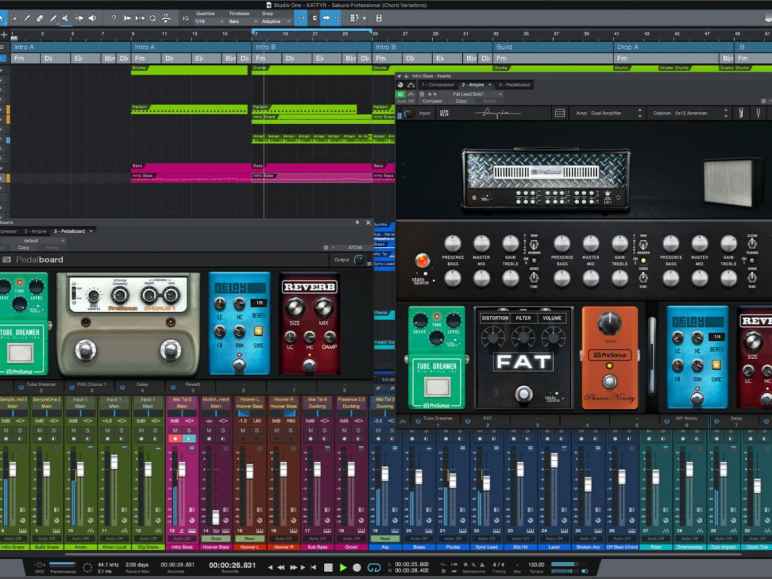Open the Amp model dropdown in Ampire

click(605, 114)
